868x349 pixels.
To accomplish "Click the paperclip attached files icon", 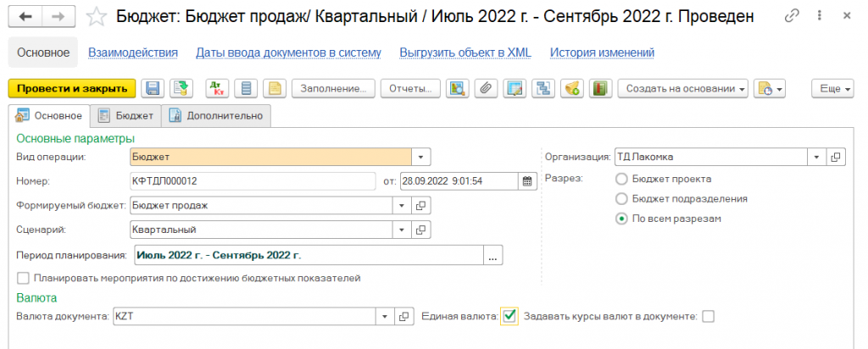I will [485, 88].
